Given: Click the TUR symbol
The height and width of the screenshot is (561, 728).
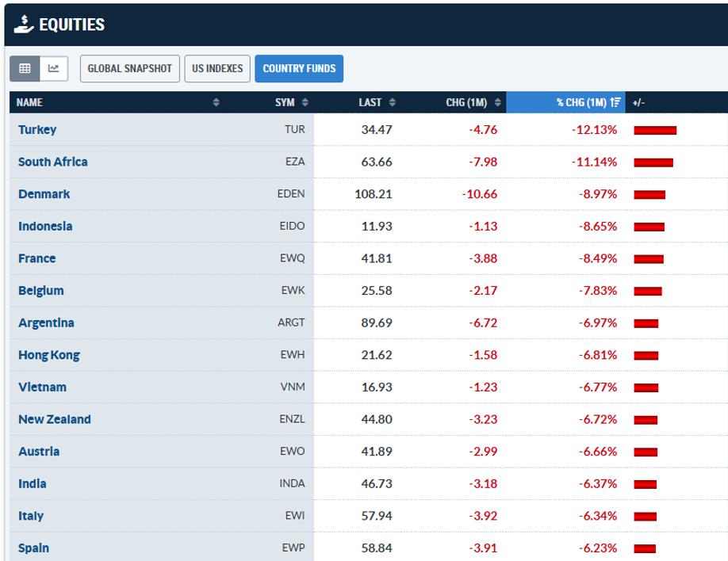Looking at the screenshot, I should tap(295, 129).
